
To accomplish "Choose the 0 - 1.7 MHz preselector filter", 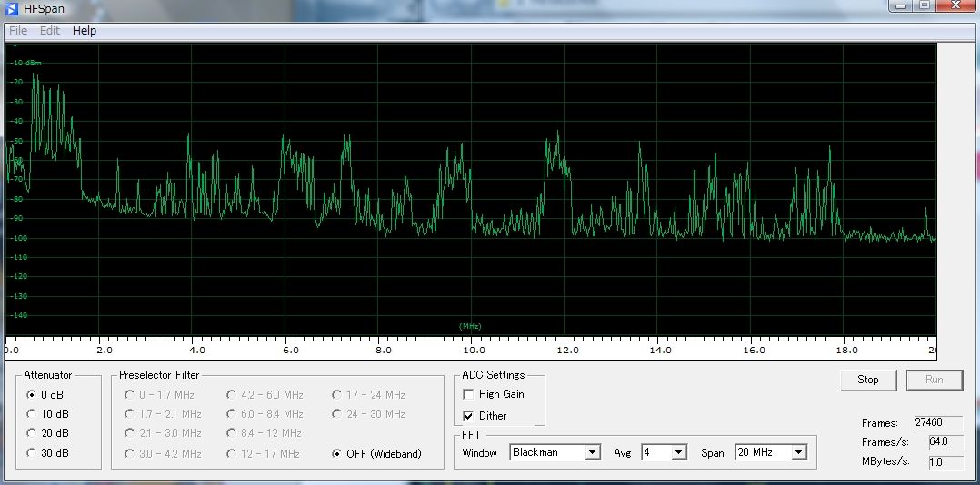I will click(160, 394).
